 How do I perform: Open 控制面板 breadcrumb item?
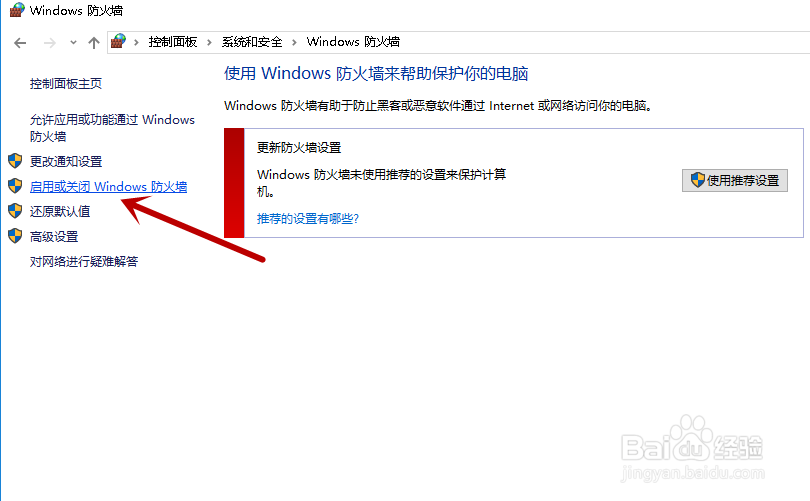(x=173, y=42)
